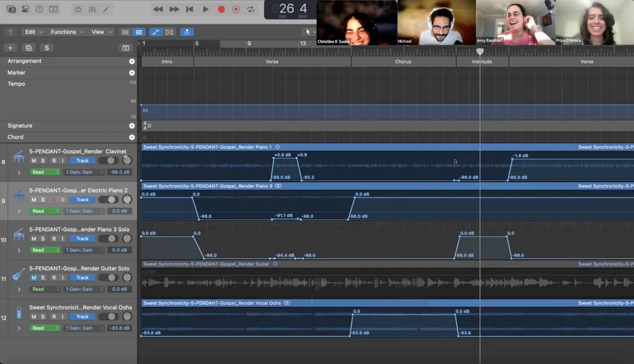Open the Library panel icon
634x364 pixels.
coord(11,9)
